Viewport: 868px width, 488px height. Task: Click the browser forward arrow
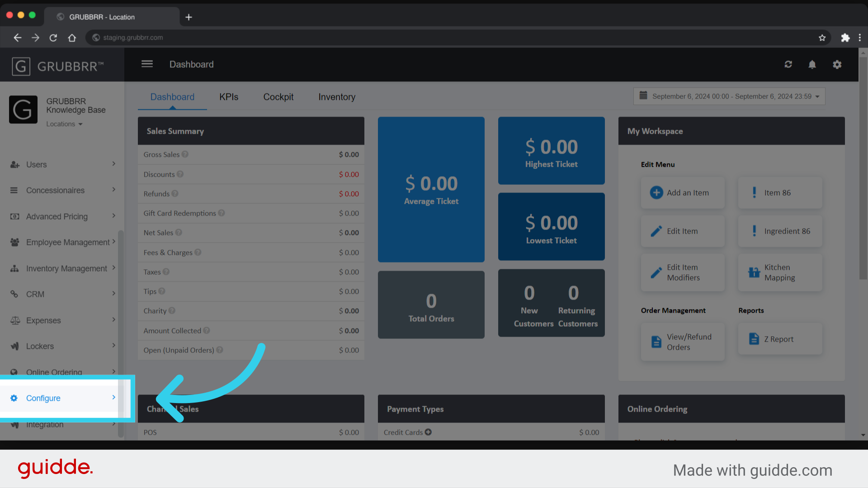[35, 38]
